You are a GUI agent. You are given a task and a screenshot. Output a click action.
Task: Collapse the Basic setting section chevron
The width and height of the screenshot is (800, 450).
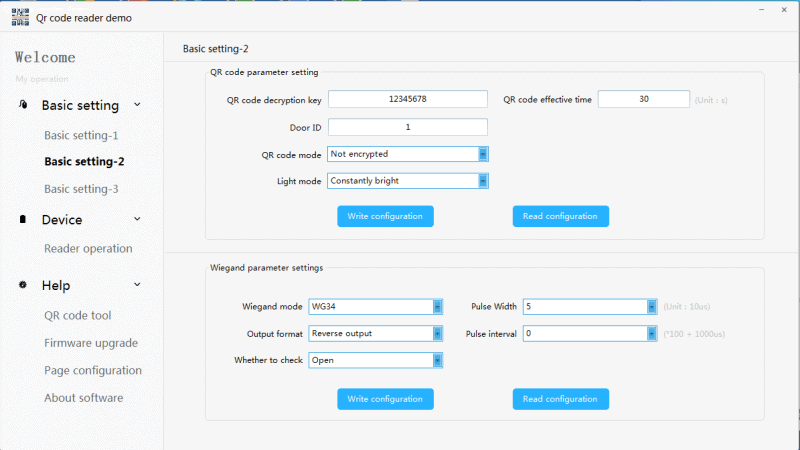coord(137,105)
